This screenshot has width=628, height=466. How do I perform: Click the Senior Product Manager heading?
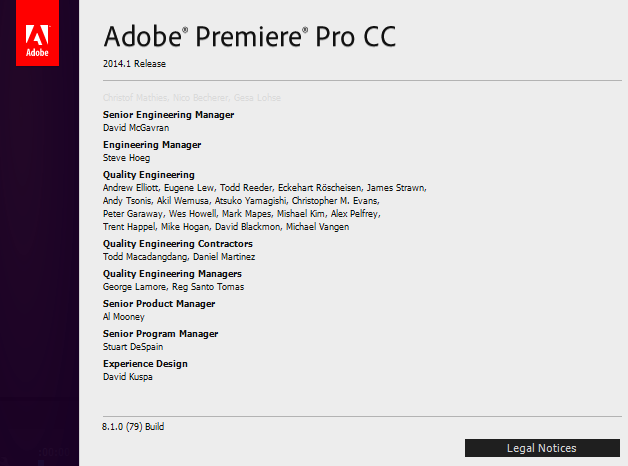point(158,304)
